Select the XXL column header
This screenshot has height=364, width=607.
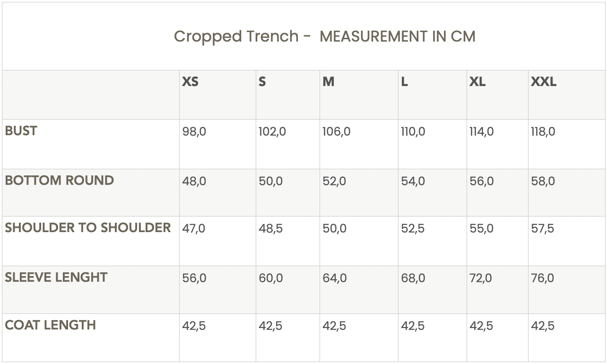[543, 82]
